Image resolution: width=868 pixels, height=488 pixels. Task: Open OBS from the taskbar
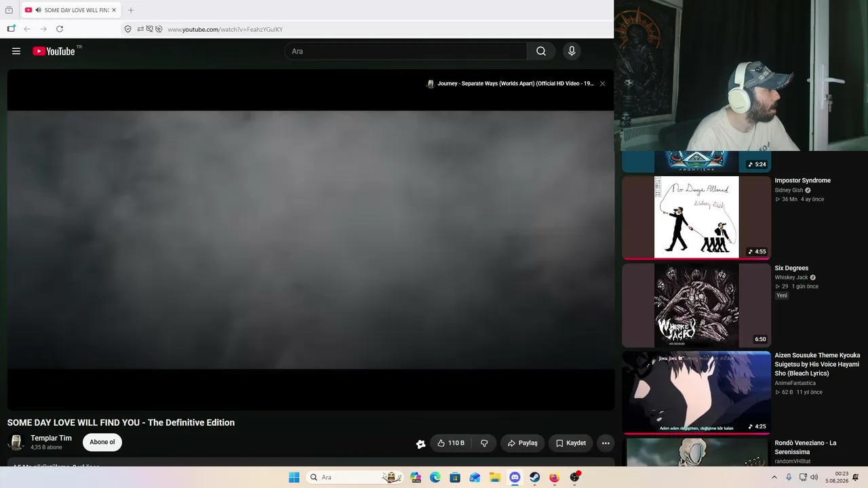(575, 477)
